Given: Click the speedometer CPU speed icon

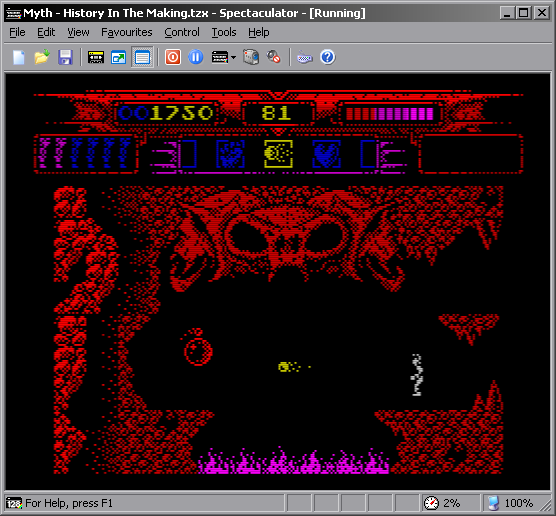Looking at the screenshot, I should click(x=431, y=503).
